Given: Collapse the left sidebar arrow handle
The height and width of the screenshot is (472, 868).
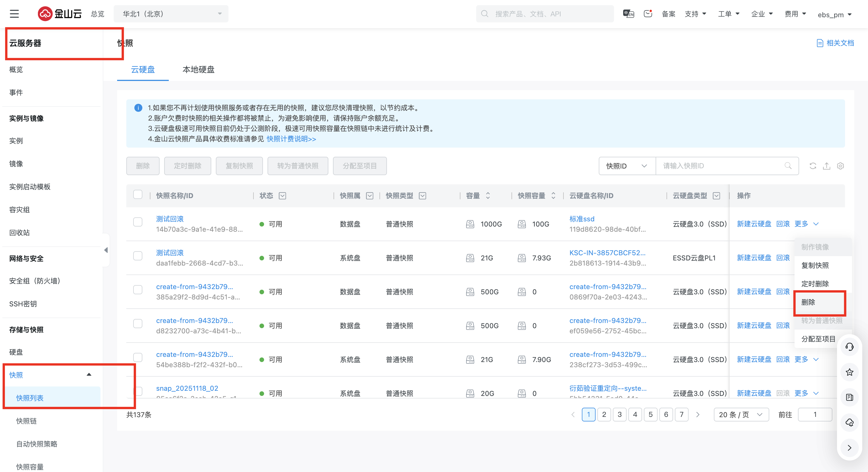Looking at the screenshot, I should tap(106, 250).
